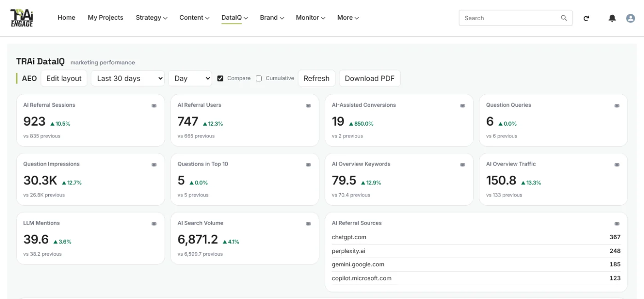Viewport: 644px width, 299px height.
Task: Click Download PDF
Action: coord(370,78)
